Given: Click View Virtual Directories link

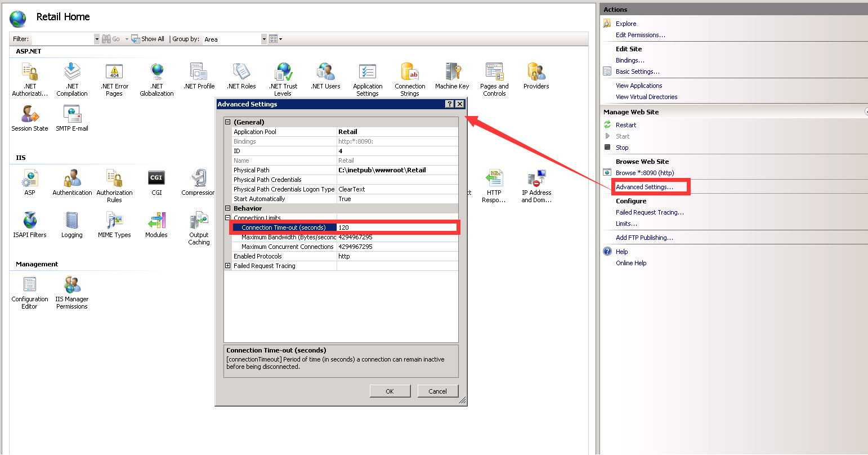Looking at the screenshot, I should click(646, 97).
